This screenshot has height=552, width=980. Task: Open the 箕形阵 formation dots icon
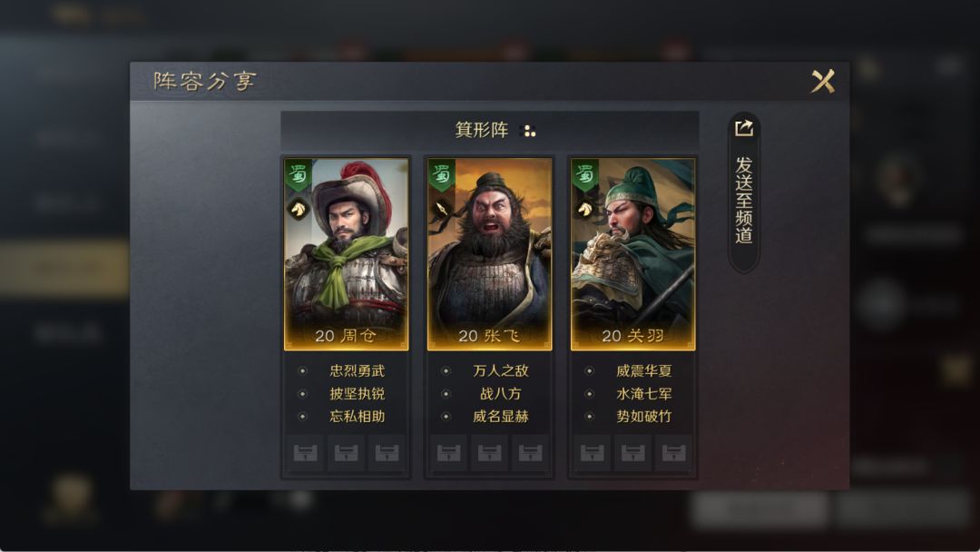point(529,131)
